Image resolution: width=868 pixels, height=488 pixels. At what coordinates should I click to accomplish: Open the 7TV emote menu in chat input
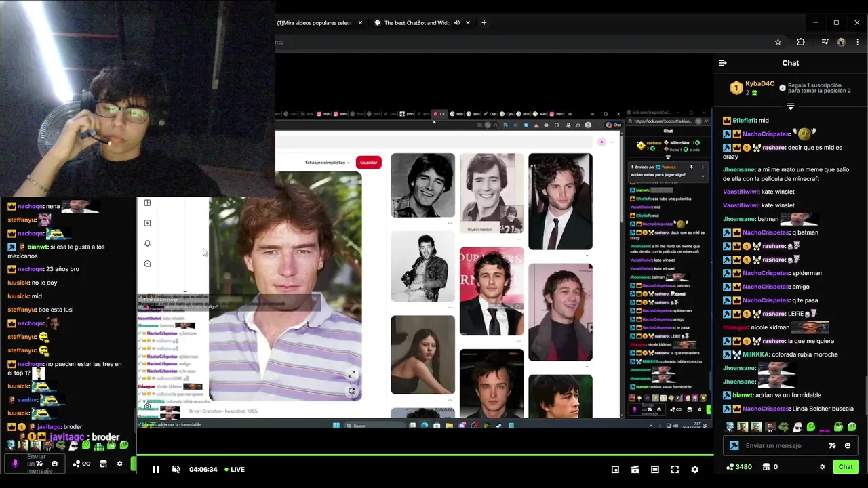[832, 445]
